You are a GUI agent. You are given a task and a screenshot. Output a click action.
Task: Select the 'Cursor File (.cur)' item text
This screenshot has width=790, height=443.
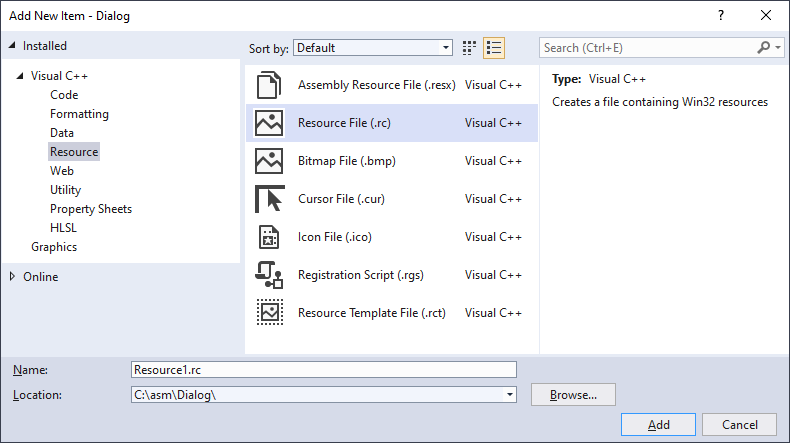pos(341,199)
